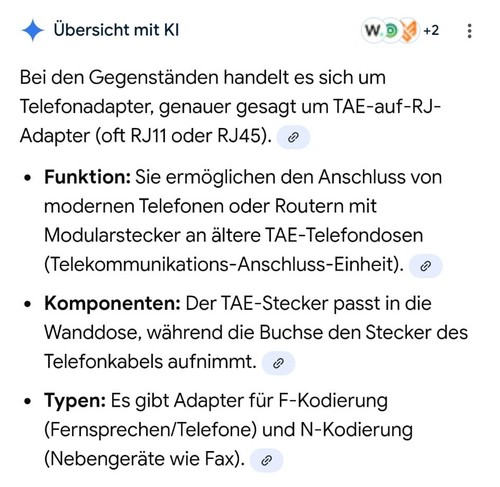Open the green 'D' source icon

pos(391,31)
